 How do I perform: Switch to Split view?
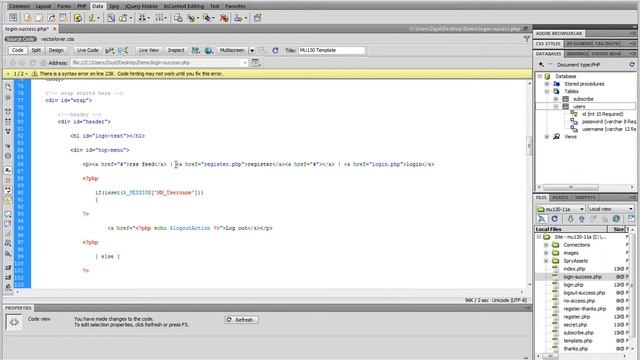pos(36,50)
